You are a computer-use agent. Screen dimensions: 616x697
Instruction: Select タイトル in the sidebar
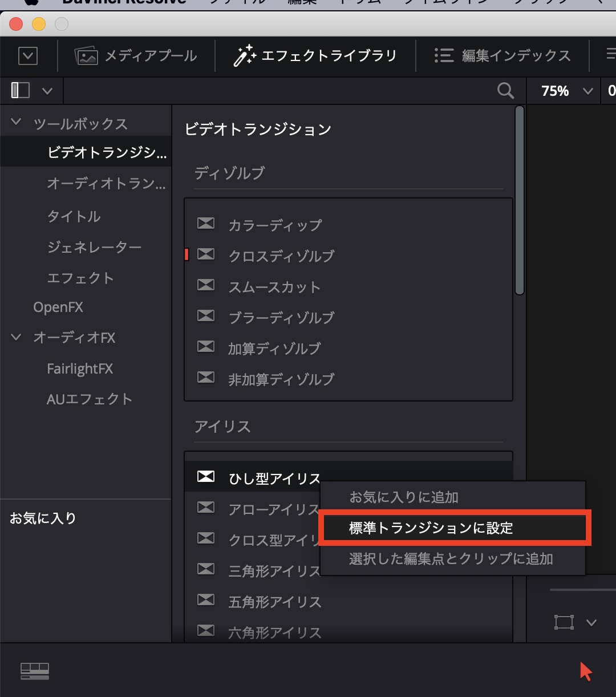74,216
